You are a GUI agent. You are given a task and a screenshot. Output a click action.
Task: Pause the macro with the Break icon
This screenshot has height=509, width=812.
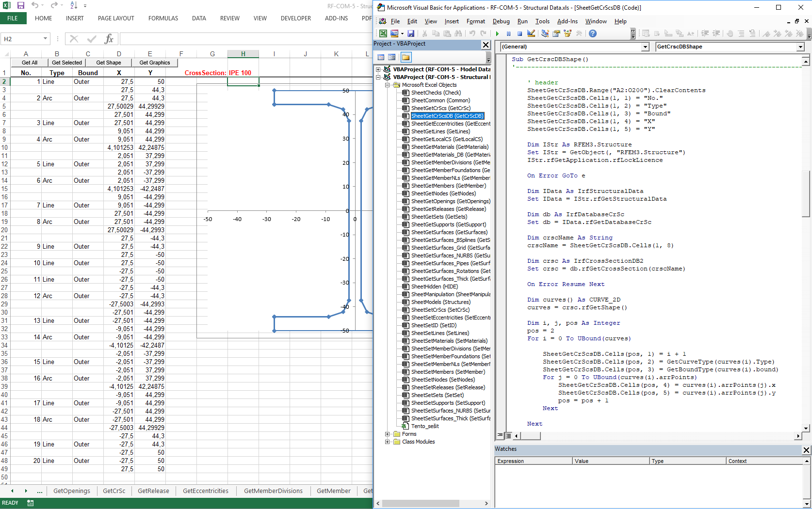(508, 33)
